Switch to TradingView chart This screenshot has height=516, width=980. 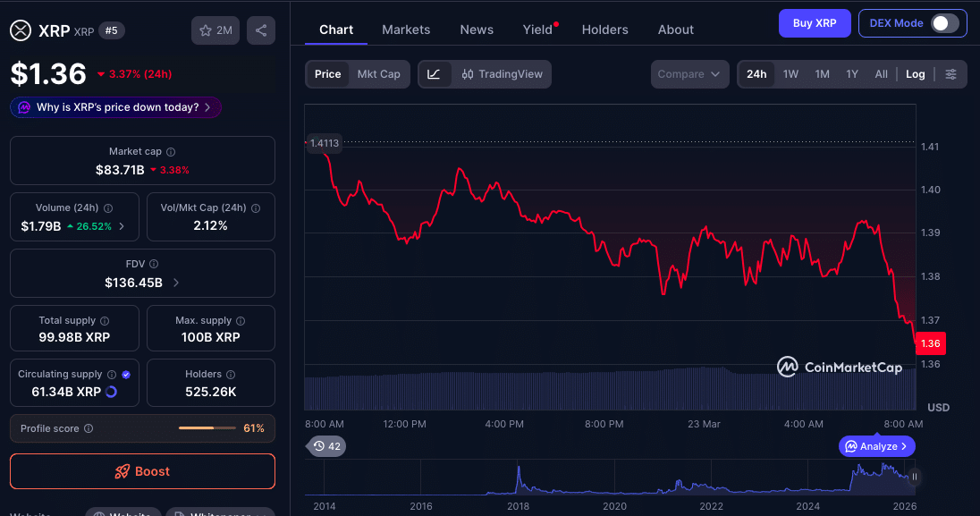[502, 74]
